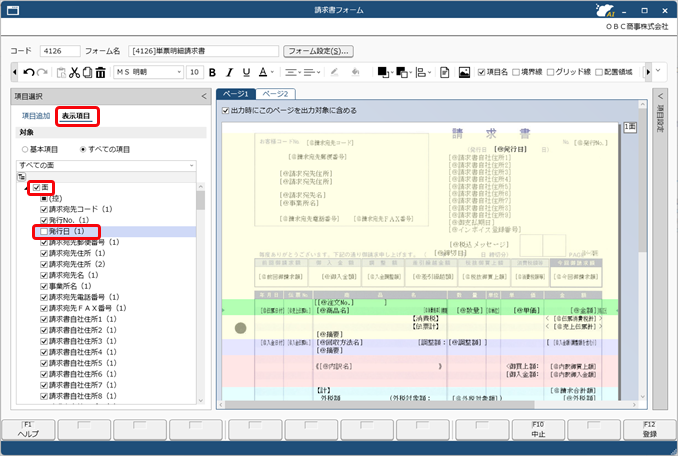Viewport: 678px width, 456px height.
Task: Click the font color A icon
Action: pyautogui.click(x=262, y=72)
